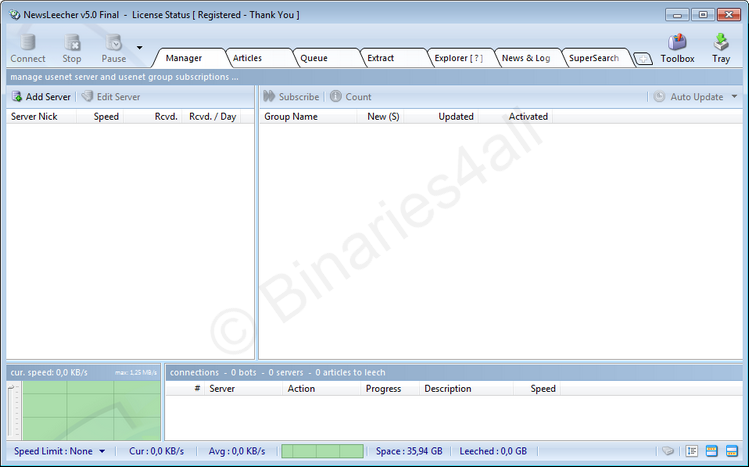The height and width of the screenshot is (467, 749).
Task: Minimize the NewsLeecher window
Action: pos(677,15)
